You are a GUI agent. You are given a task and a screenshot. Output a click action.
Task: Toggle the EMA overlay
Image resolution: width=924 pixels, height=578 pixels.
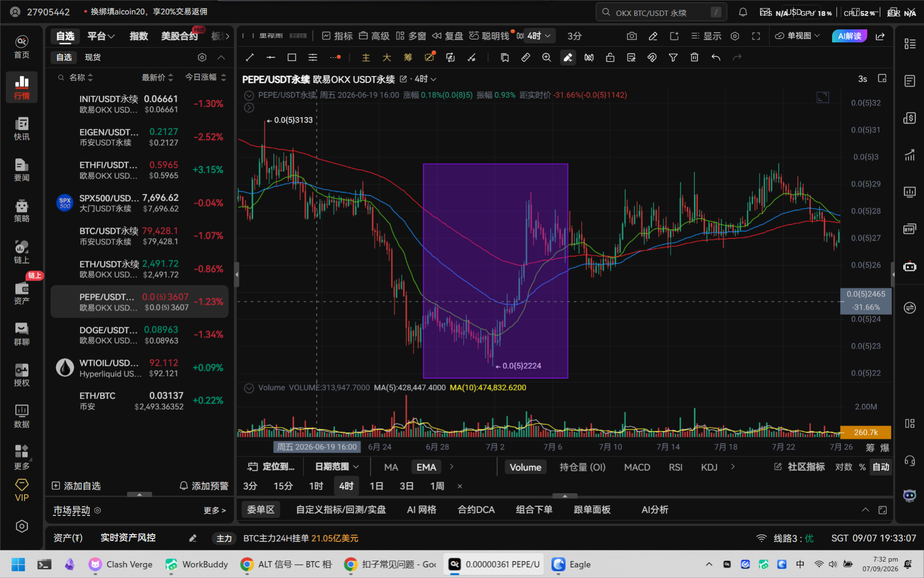click(426, 467)
